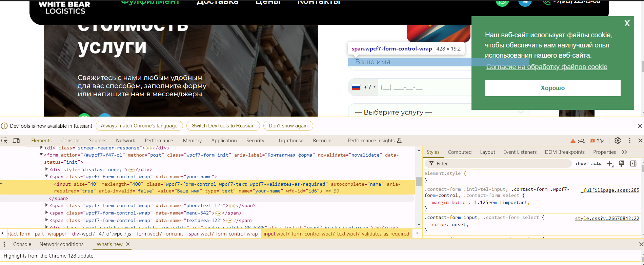Expand the menu-542 span node

47,213
